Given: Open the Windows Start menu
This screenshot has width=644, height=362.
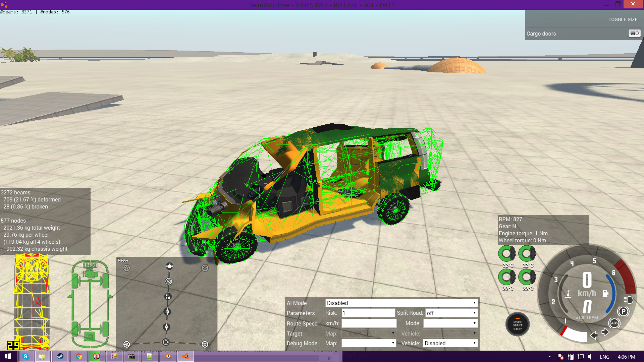Looking at the screenshot, I should pyautogui.click(x=8, y=356).
